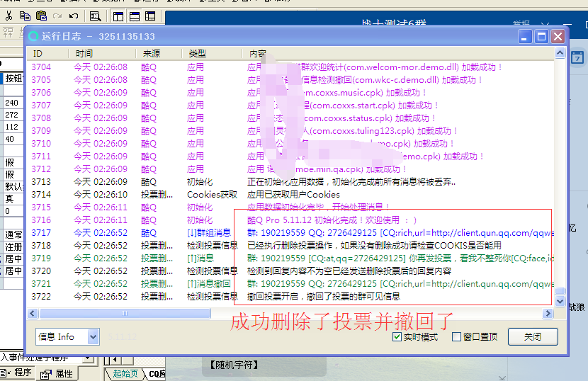Click the Undo arrow icon in IDE toolbar

pyautogui.click(x=74, y=16)
